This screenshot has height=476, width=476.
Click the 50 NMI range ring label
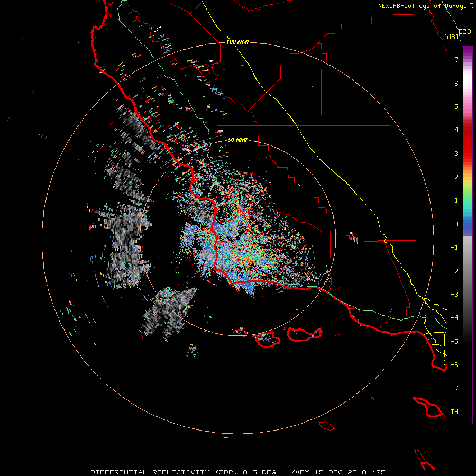pyautogui.click(x=237, y=140)
